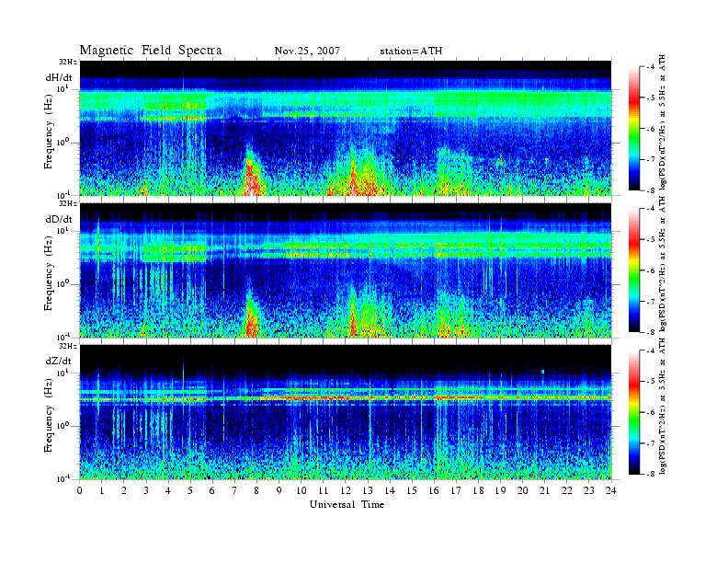Open the dZ/dt spectrogram panel
728x563 pixels.
point(346,412)
